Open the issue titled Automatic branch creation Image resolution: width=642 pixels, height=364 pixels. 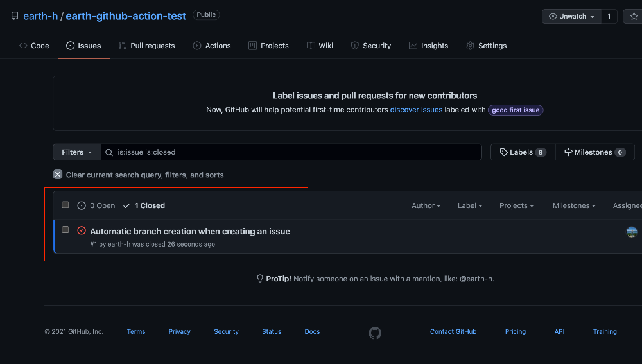(190, 231)
